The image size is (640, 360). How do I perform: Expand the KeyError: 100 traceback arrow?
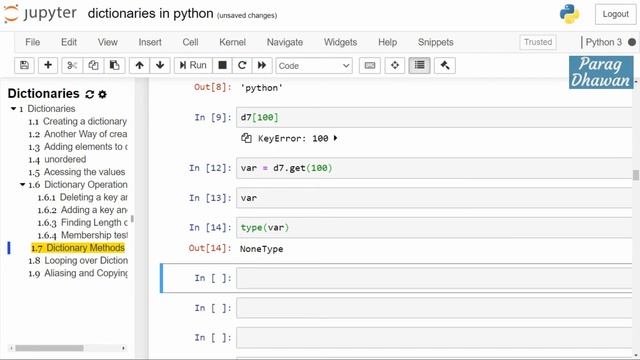[x=336, y=138]
